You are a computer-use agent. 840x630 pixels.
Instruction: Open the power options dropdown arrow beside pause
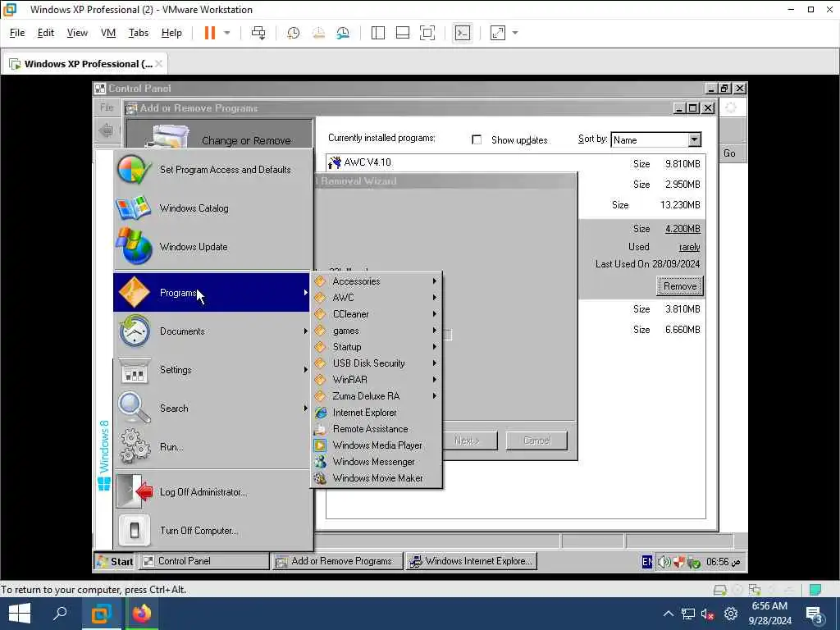tap(227, 33)
